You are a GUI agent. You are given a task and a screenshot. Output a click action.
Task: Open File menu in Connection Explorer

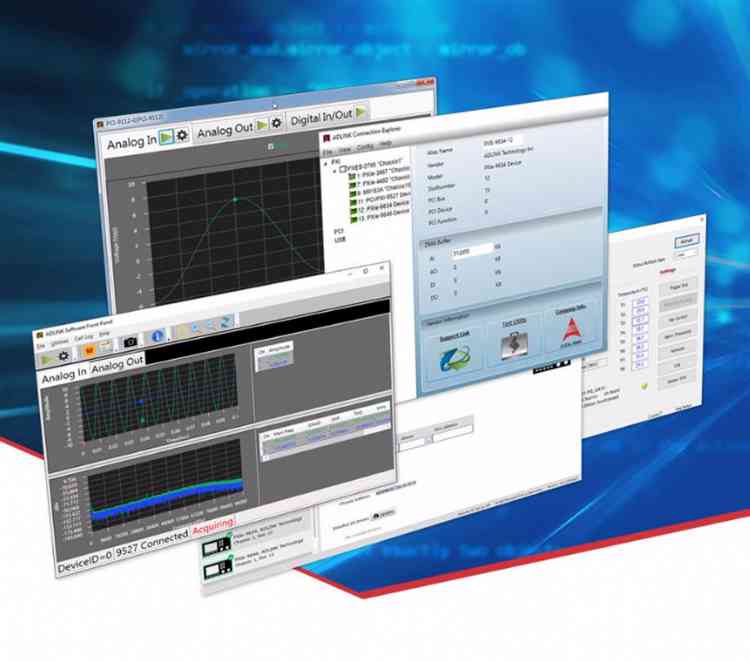[327, 152]
